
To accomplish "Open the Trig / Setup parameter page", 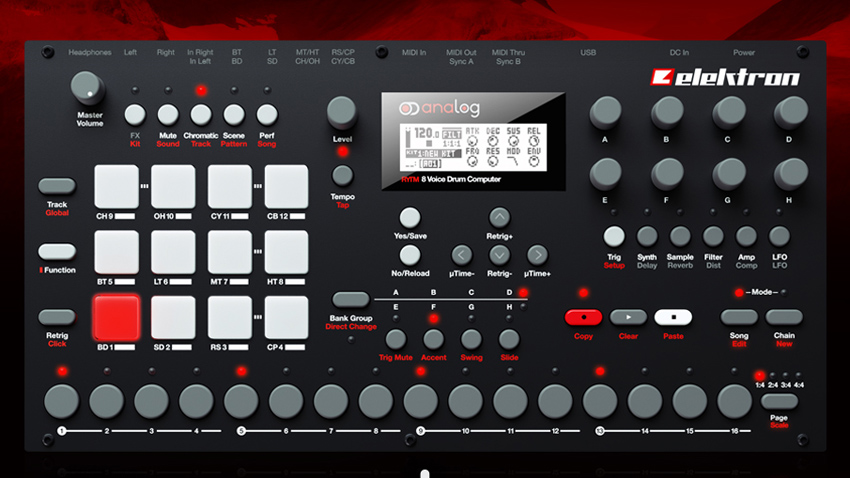I will [614, 236].
